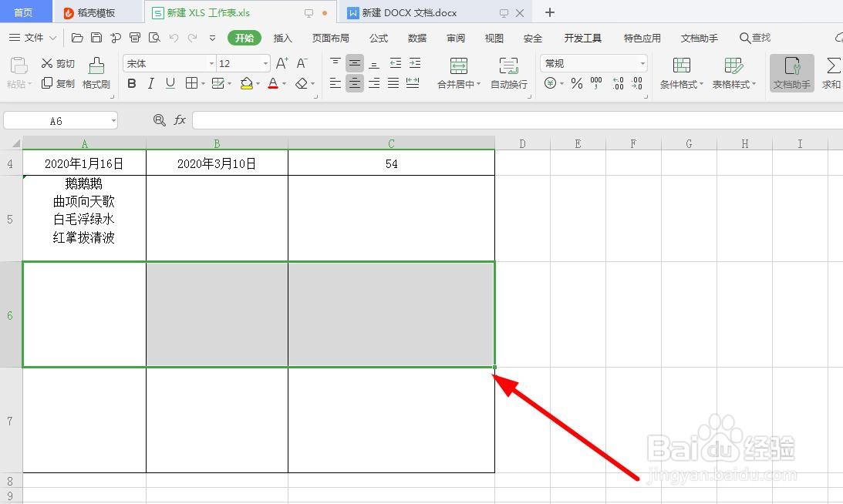Toggle italic formatting

coord(151,83)
